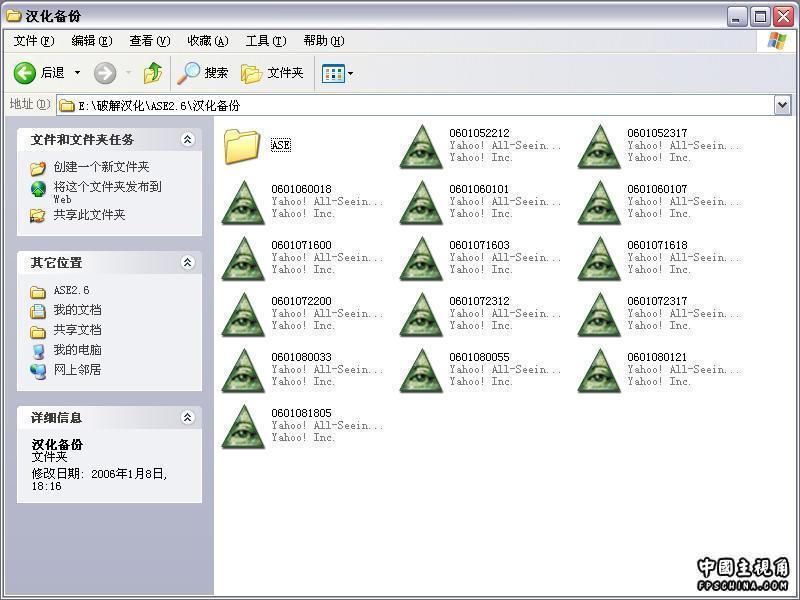Select the 0601052212 pyramid eye icon

(421, 147)
